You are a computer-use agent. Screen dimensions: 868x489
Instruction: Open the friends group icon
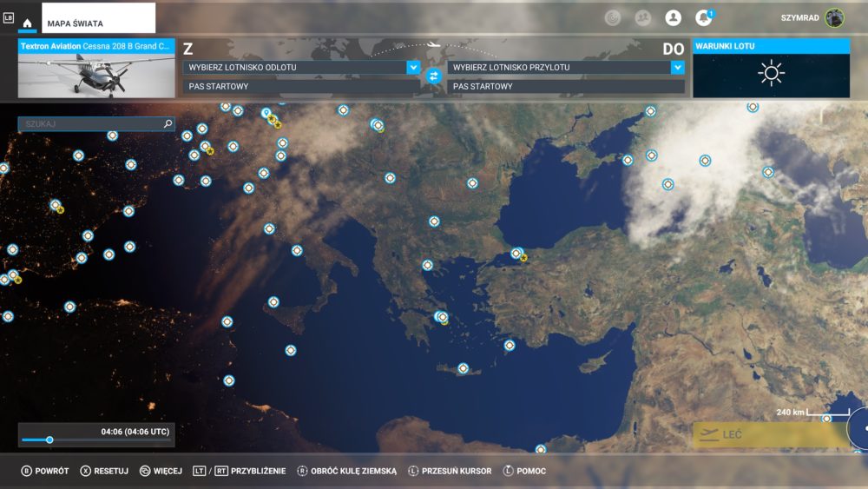[642, 17]
